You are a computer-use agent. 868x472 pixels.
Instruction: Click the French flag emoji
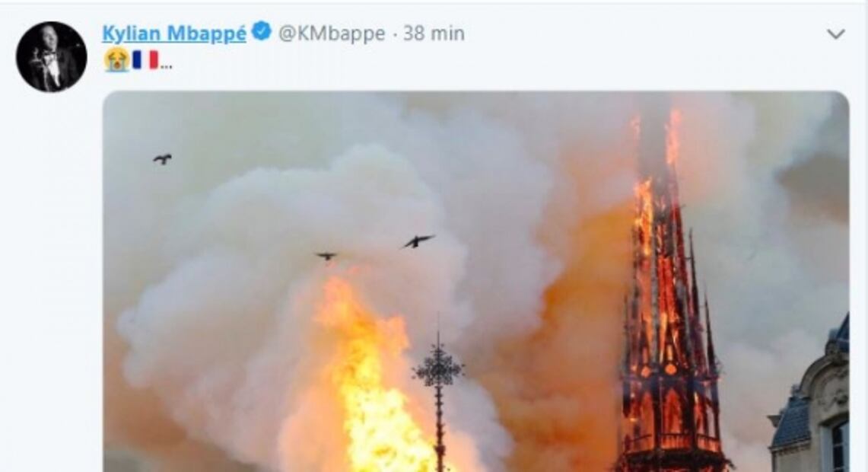[145, 60]
